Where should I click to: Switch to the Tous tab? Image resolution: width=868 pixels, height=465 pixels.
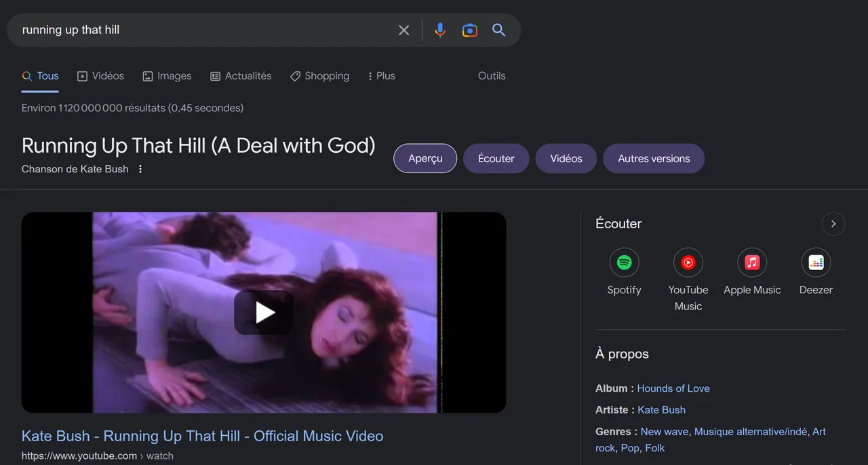pos(40,76)
